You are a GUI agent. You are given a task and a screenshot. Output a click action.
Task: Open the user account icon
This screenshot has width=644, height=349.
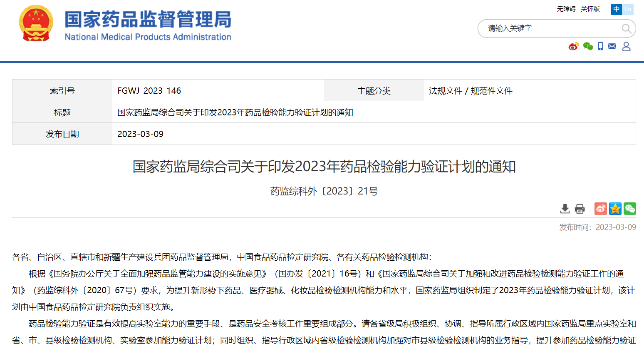[x=626, y=46]
